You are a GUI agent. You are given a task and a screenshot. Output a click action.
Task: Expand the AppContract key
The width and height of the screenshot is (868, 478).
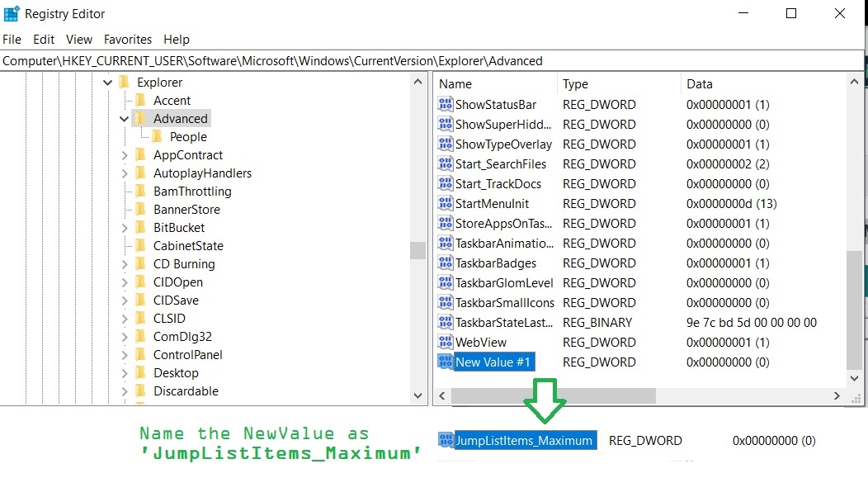(x=125, y=156)
